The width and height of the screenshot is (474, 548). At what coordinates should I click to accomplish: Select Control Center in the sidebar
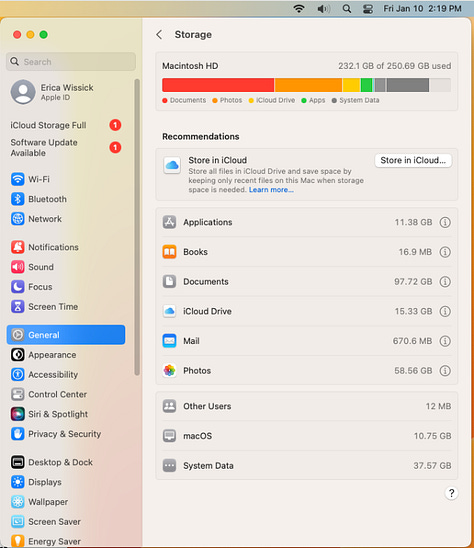pos(66,394)
